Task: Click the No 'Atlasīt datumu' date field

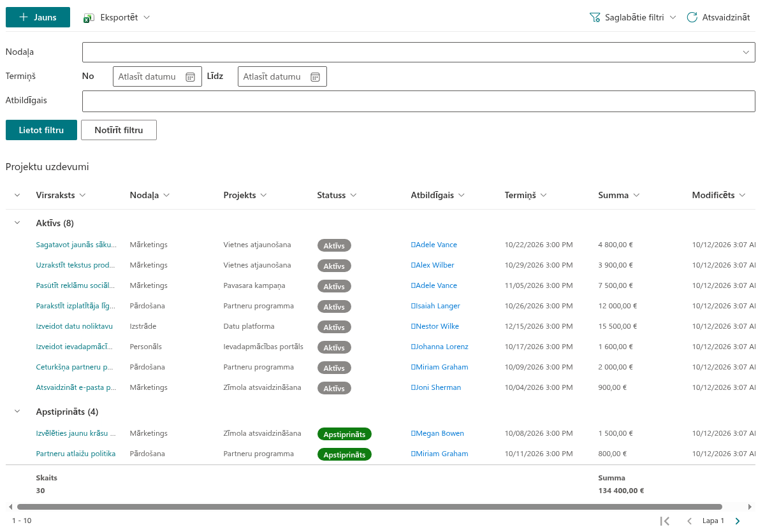Action: click(x=157, y=76)
